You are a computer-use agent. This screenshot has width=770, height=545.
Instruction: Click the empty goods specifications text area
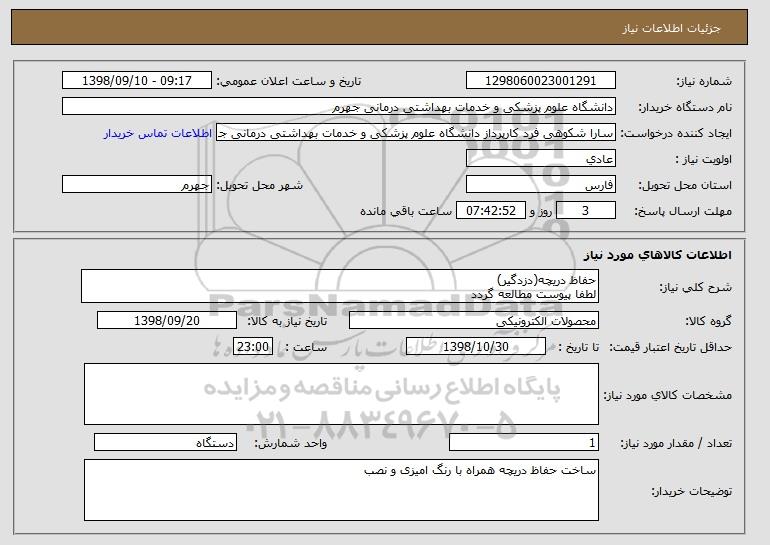pyautogui.click(x=341, y=394)
